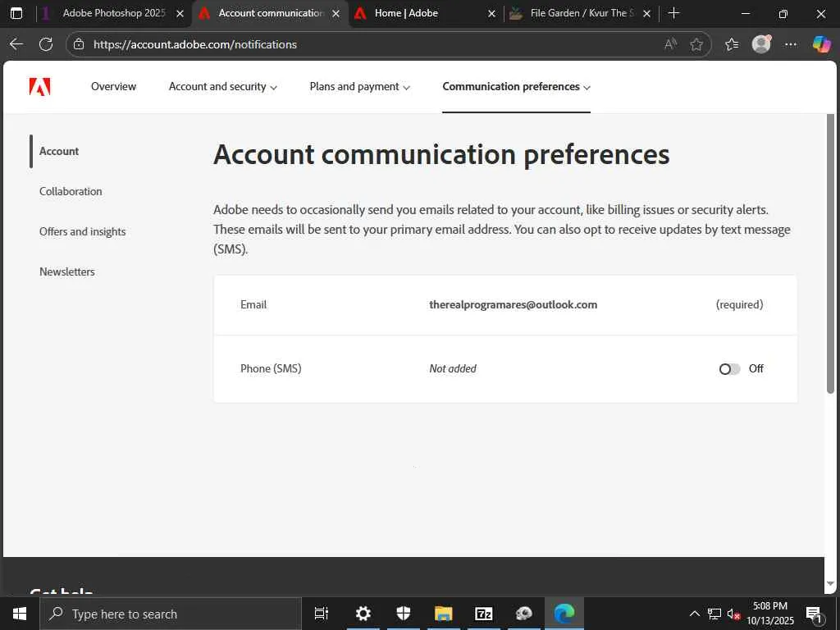Click the 'Account communication preferences' heading

pyautogui.click(x=441, y=155)
